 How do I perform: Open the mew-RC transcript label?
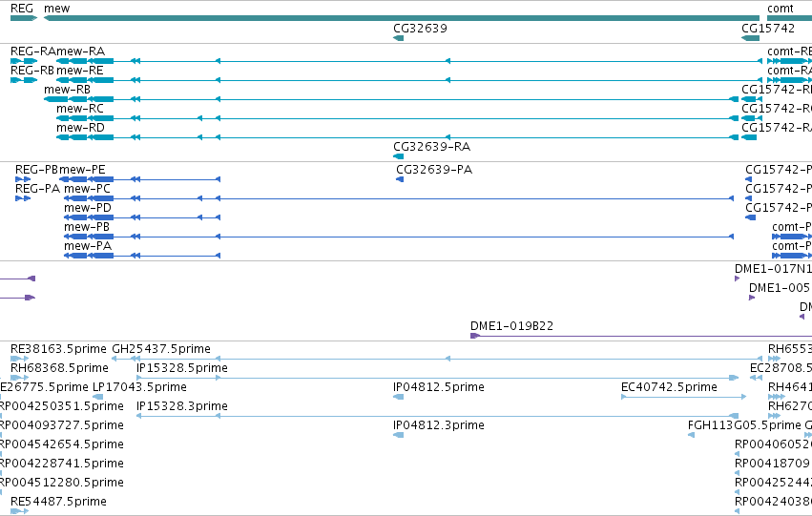pyautogui.click(x=80, y=109)
